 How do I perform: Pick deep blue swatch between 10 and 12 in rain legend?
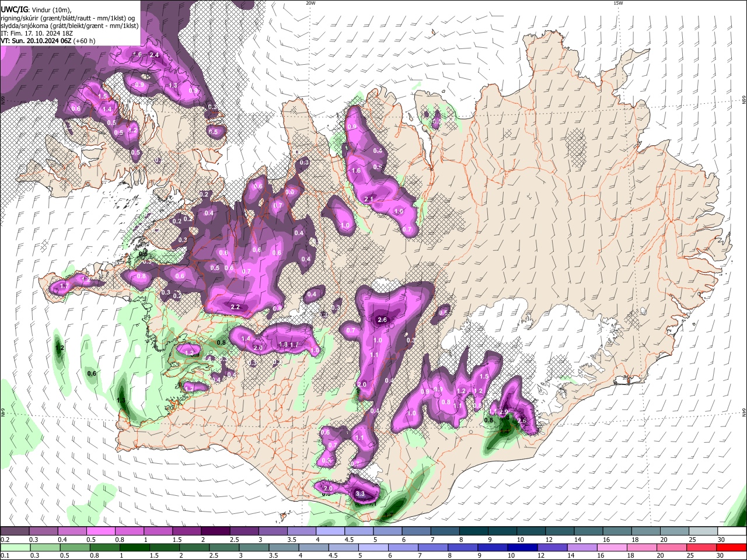coord(522,547)
